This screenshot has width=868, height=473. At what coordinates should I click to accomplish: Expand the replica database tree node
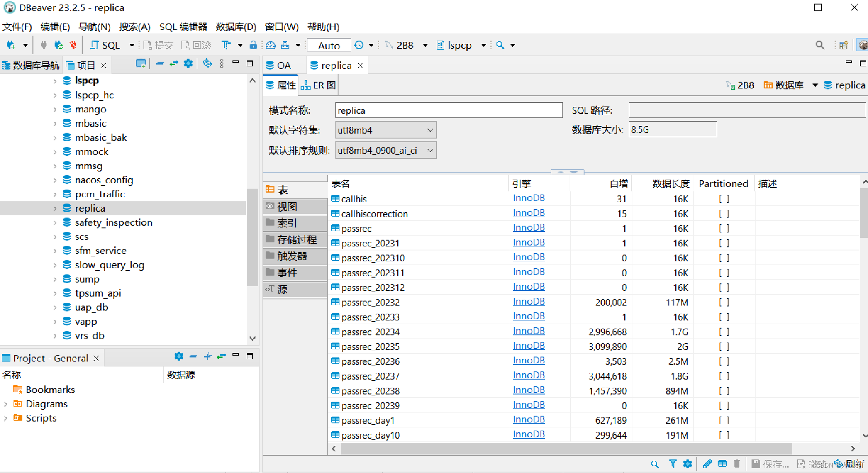(x=55, y=209)
